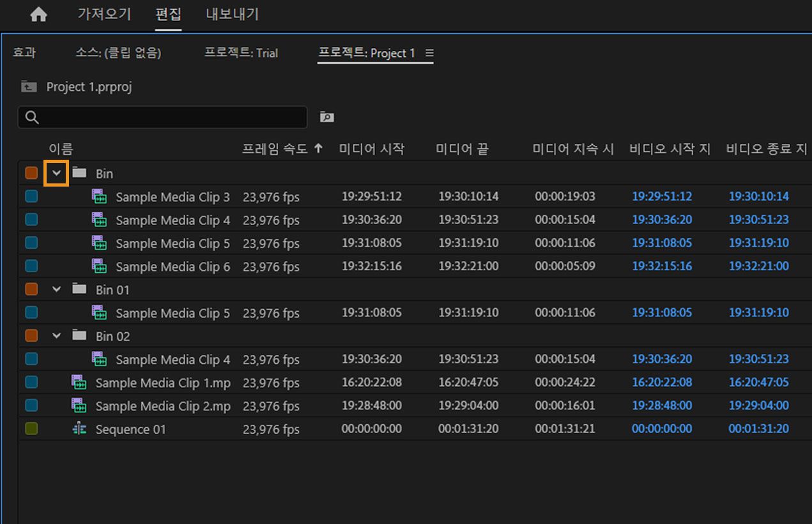812x524 pixels.
Task: Click blue label swatch of Sample Media Clip 3
Action: click(31, 196)
